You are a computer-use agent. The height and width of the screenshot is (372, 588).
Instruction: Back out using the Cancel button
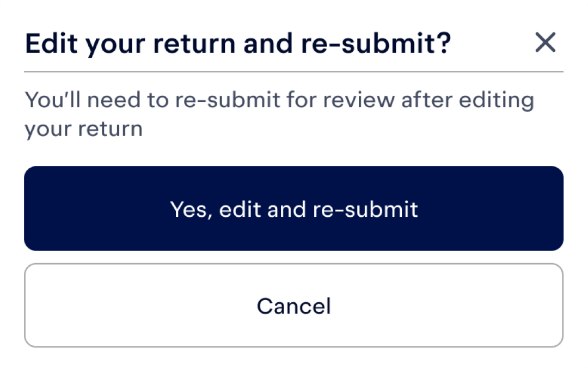[x=293, y=305]
